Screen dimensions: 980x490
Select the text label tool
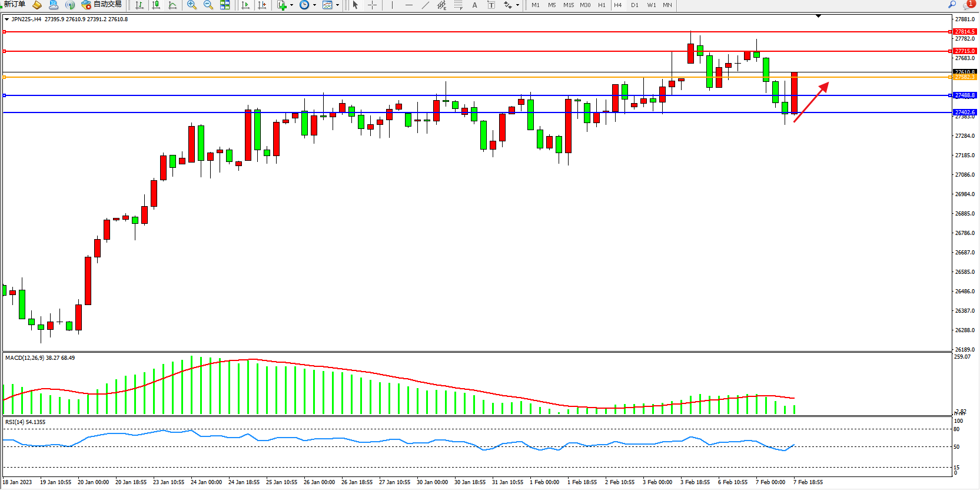(474, 5)
